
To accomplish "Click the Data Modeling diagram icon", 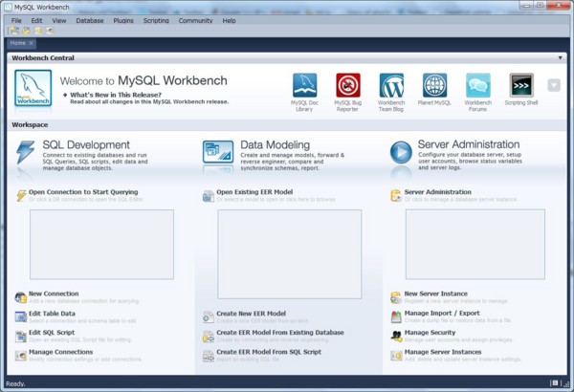I will [218, 151].
